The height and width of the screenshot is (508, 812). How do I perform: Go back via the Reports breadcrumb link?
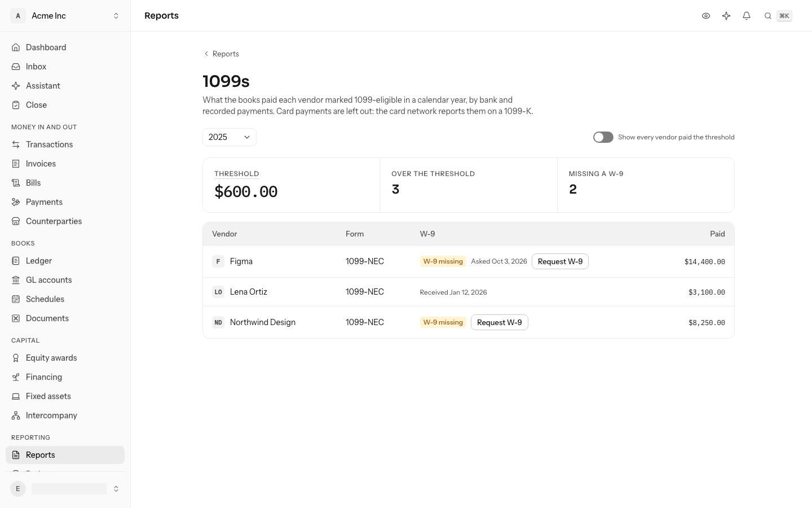[x=221, y=54]
